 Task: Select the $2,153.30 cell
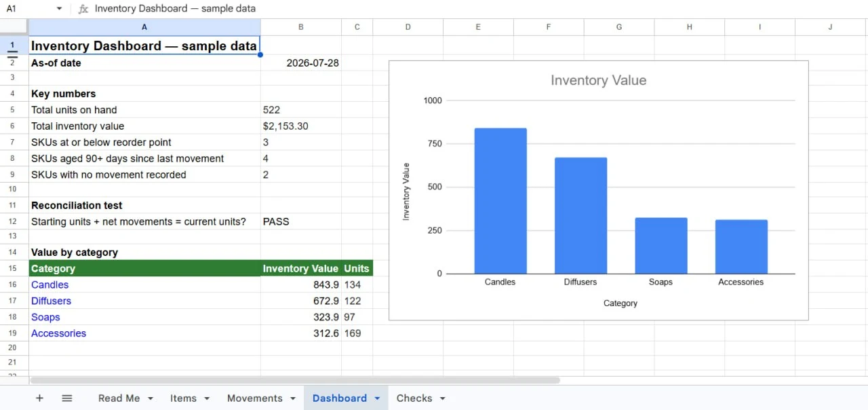click(x=301, y=126)
